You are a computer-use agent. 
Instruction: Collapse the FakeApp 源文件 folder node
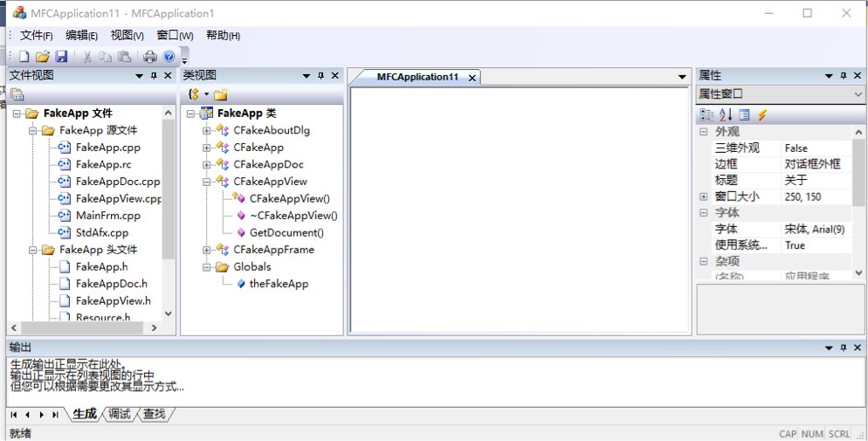point(32,131)
